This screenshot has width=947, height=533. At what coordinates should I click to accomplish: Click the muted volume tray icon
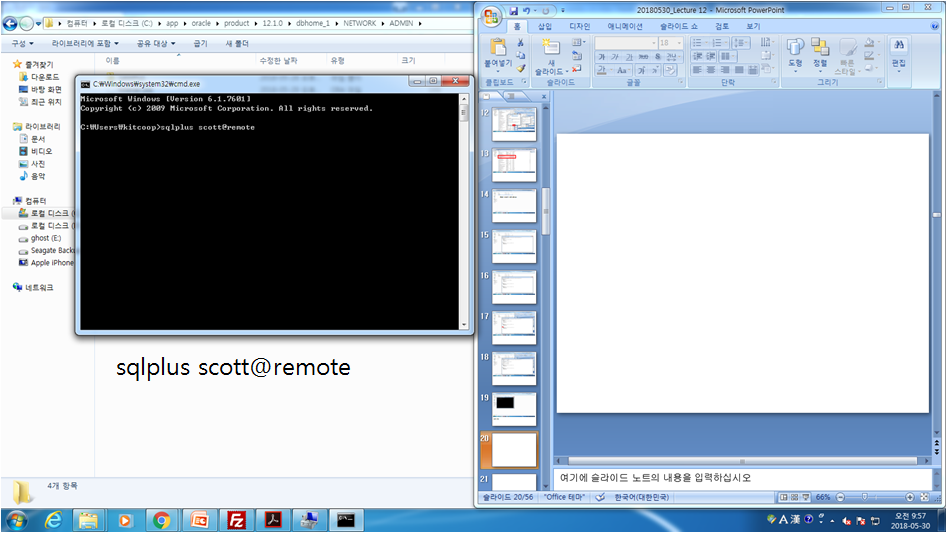click(847, 521)
